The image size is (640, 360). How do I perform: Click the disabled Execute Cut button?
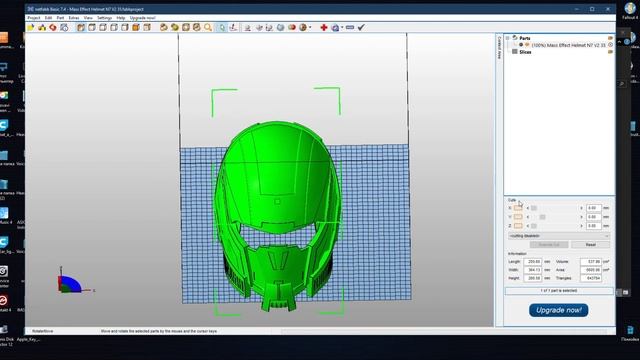point(549,244)
